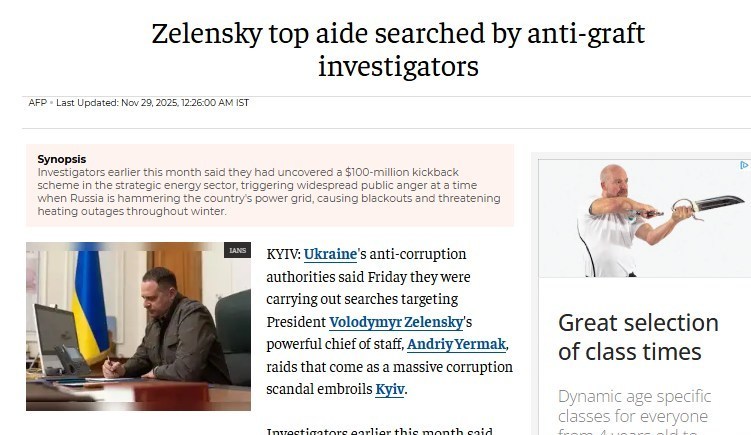Open the photo of the man signing papers

click(x=138, y=326)
